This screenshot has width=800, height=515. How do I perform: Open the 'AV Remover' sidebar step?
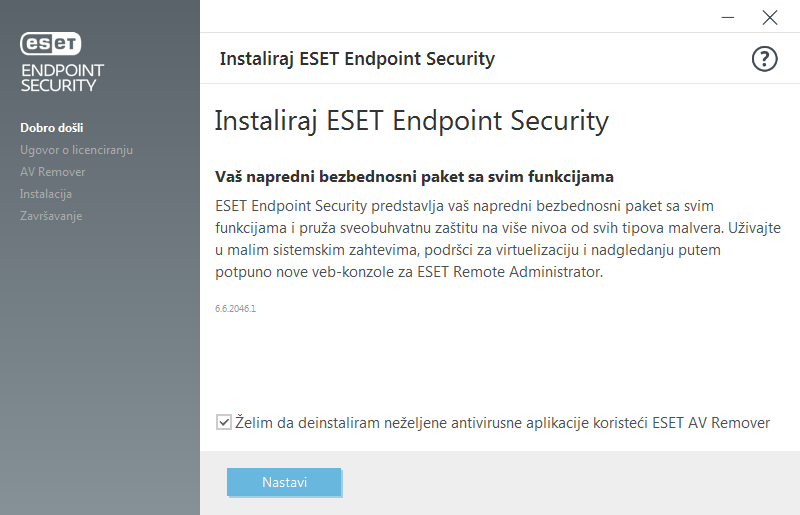tap(52, 172)
